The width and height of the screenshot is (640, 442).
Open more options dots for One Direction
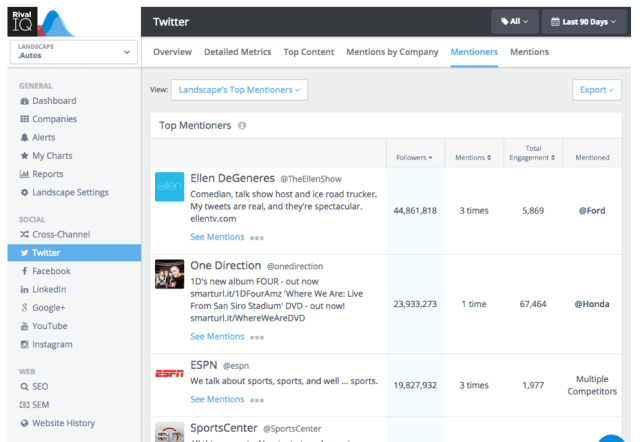[x=257, y=338]
